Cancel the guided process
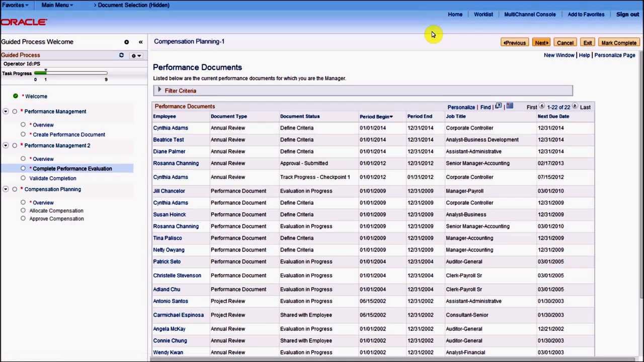 click(x=565, y=43)
